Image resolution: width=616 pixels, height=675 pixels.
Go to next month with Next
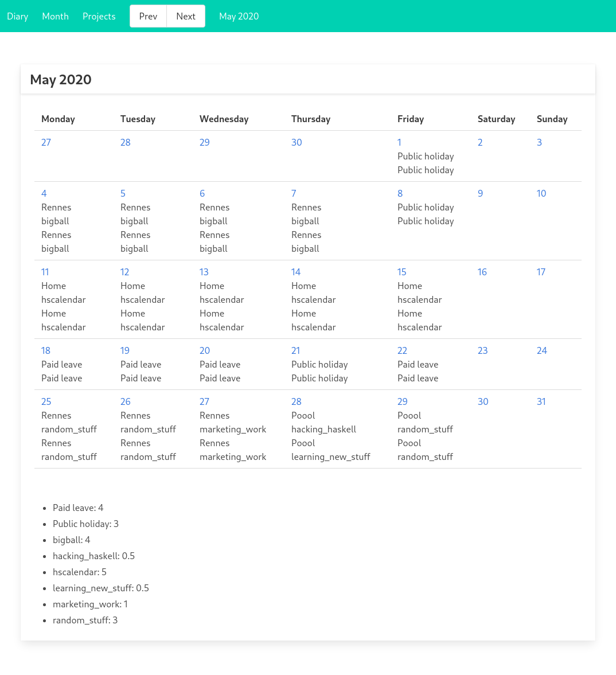186,17
